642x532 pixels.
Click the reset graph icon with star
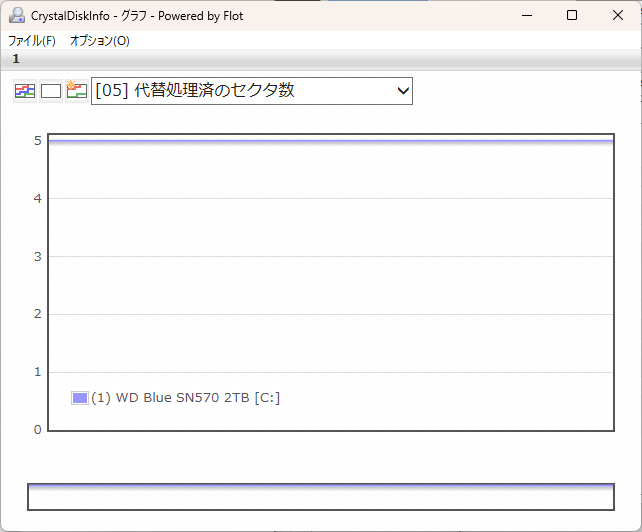tap(77, 91)
